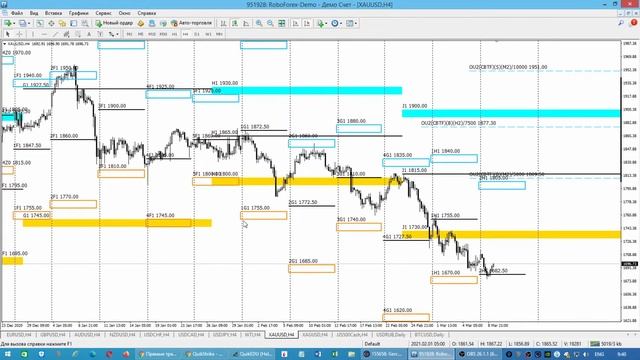Switch to MN timeframe
Screen dimensions: 640x360
219,34
